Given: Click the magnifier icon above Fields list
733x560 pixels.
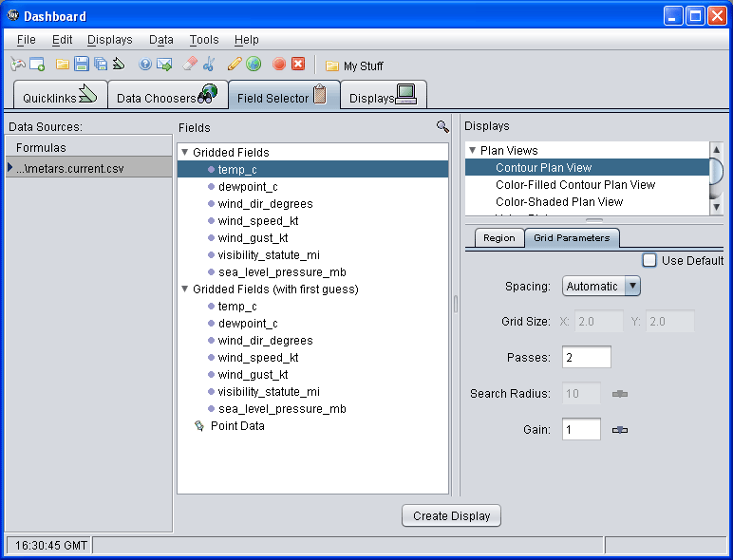Looking at the screenshot, I should click(442, 126).
